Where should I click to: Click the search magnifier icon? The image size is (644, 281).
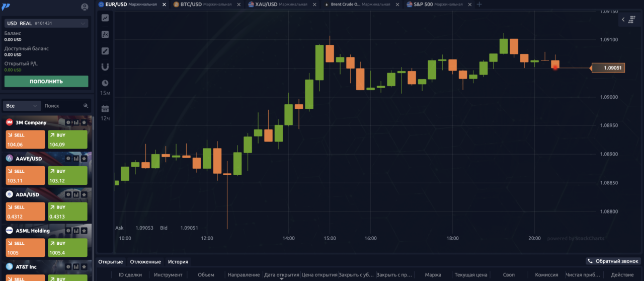(86, 106)
